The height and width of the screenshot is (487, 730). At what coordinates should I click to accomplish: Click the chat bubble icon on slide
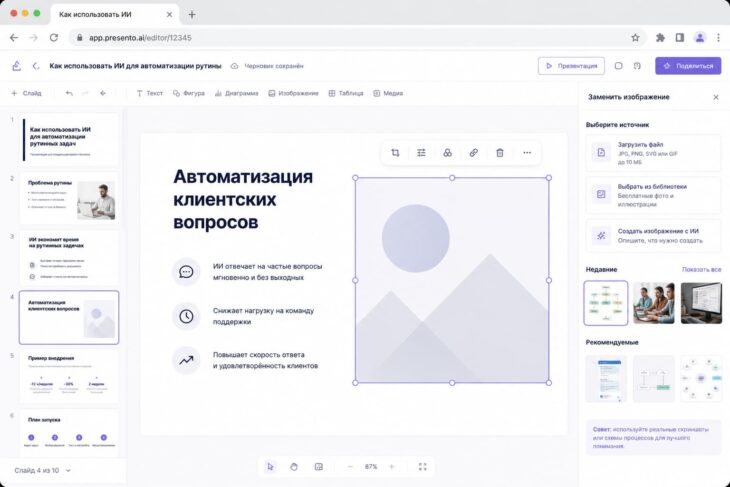coord(186,272)
